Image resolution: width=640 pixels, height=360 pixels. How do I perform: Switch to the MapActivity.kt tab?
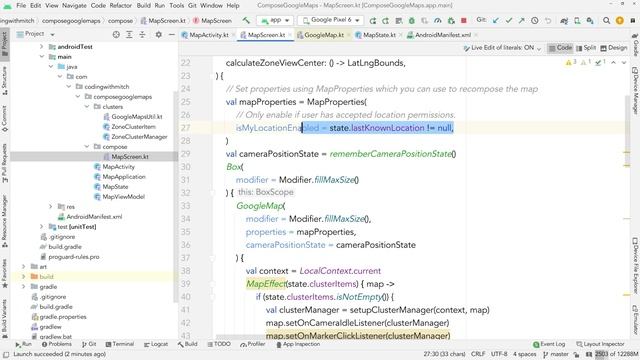[x=208, y=35]
